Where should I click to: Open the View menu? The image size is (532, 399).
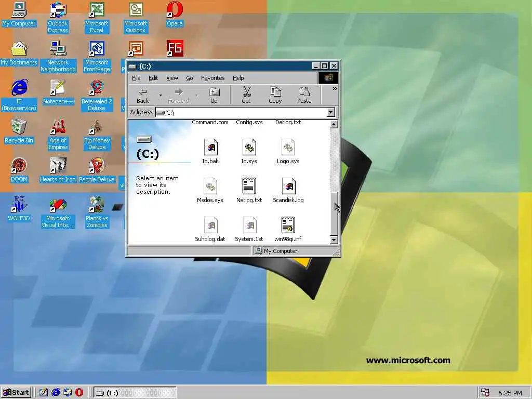pos(172,78)
